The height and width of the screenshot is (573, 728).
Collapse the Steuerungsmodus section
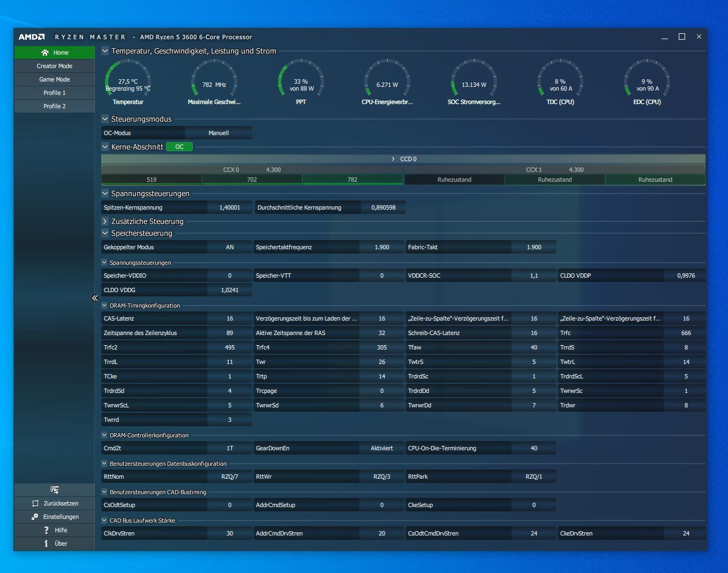coord(105,119)
